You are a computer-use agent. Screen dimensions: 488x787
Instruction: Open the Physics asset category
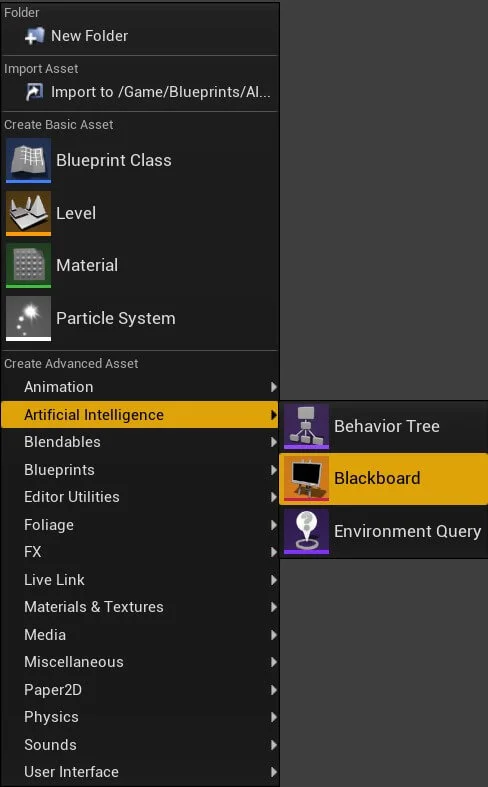[x=140, y=717]
